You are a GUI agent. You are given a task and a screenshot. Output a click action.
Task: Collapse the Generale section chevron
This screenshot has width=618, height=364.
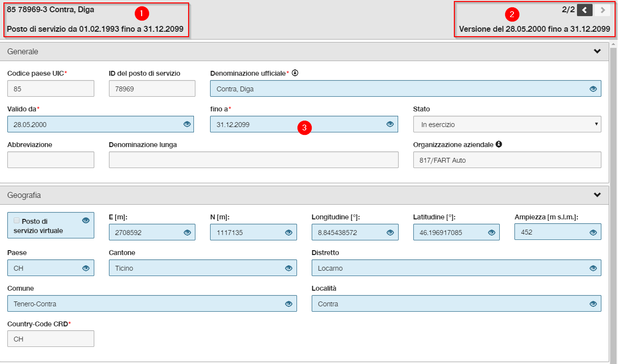click(x=597, y=51)
